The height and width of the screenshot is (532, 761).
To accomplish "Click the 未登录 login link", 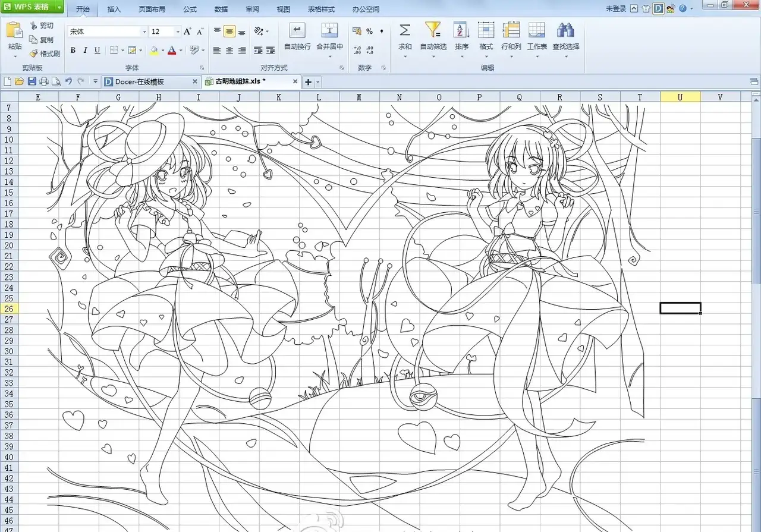I will pos(616,9).
